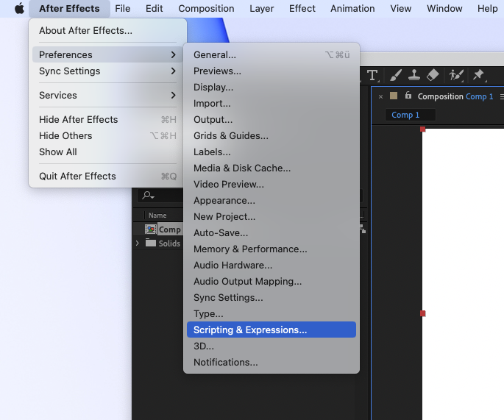Choose Scripting & Expressions preferences
Image resolution: width=504 pixels, height=420 pixels.
pos(250,330)
